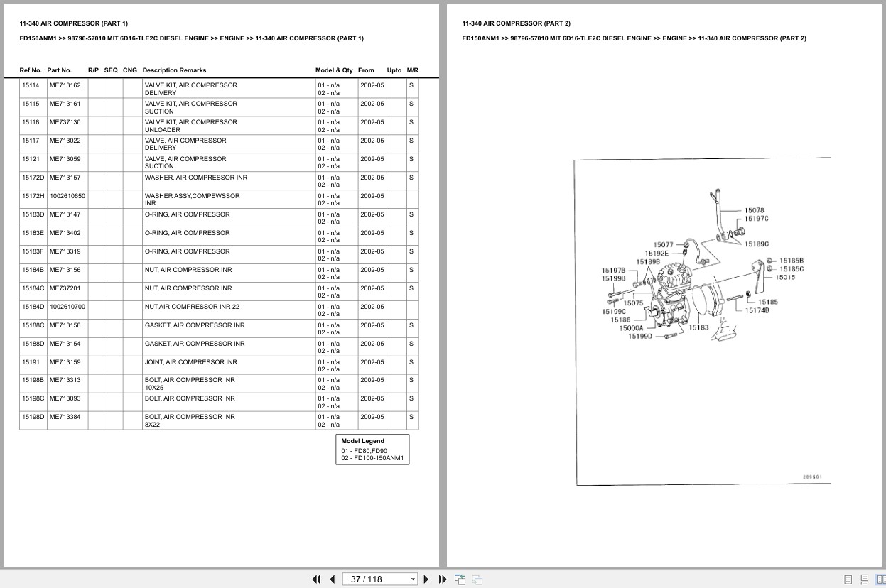
Task: Click NUT,AIR COMPRESSOR INR 22 description
Action: pos(193,307)
